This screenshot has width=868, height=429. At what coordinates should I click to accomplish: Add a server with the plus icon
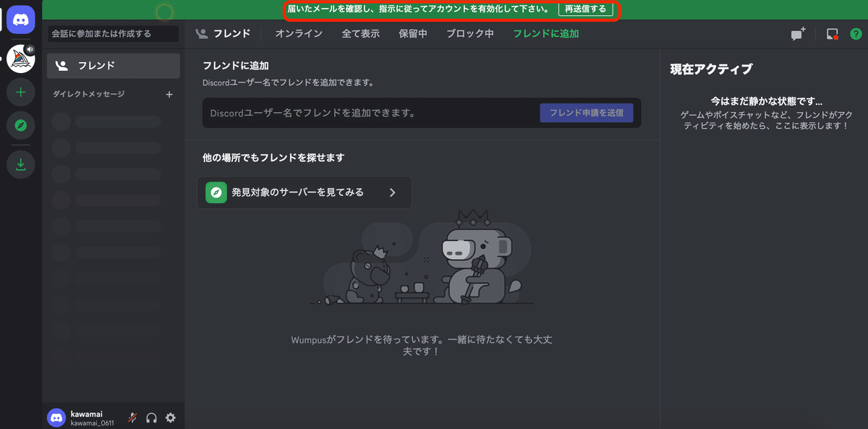(x=21, y=92)
